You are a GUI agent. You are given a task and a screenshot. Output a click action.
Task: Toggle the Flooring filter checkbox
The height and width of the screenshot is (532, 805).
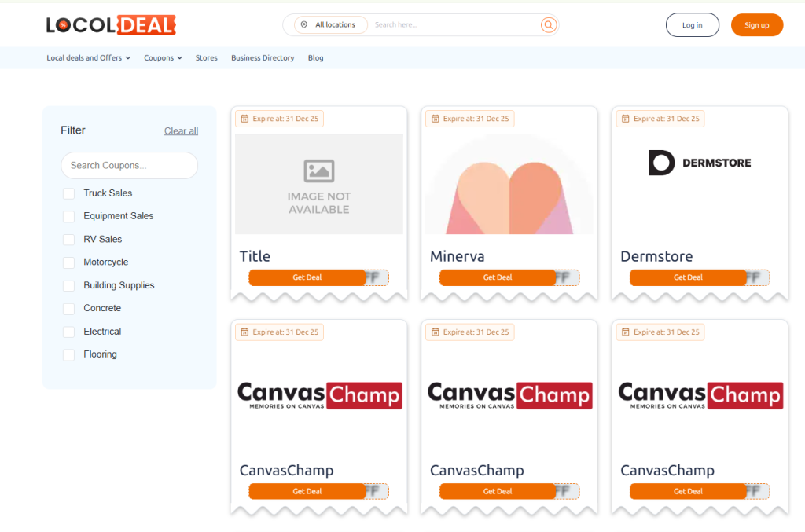pos(69,355)
